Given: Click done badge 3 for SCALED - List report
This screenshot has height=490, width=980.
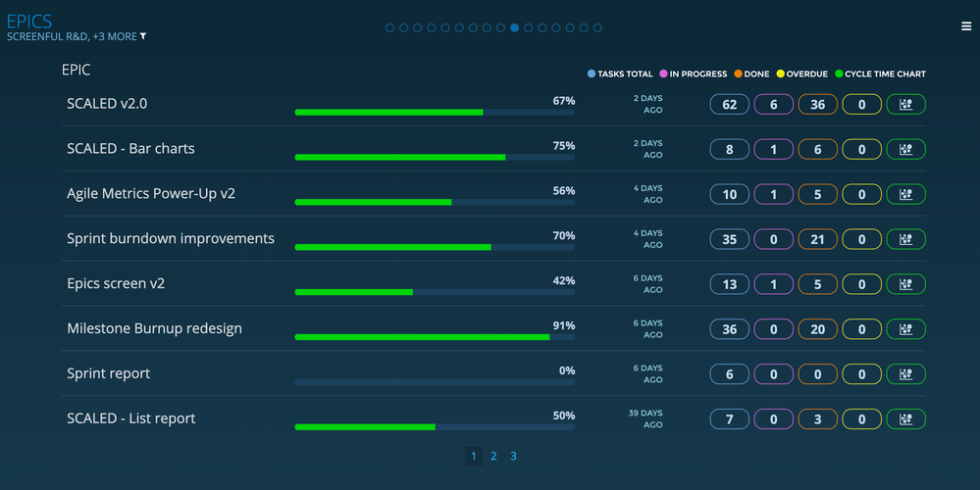Looking at the screenshot, I should tap(817, 418).
